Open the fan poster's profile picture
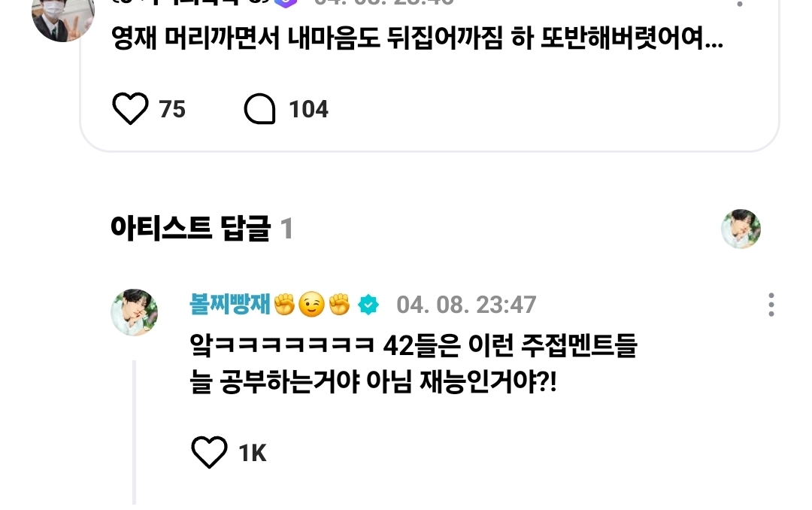 (x=63, y=18)
